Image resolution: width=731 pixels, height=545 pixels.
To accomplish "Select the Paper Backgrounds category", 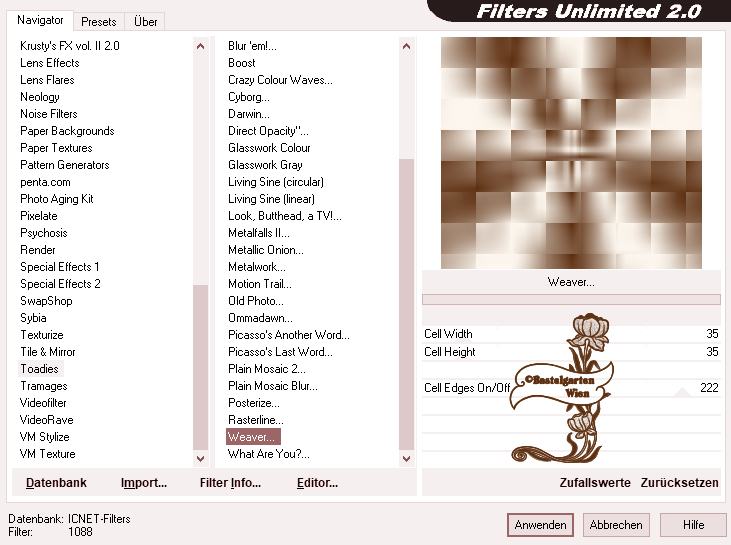I will 67,131.
